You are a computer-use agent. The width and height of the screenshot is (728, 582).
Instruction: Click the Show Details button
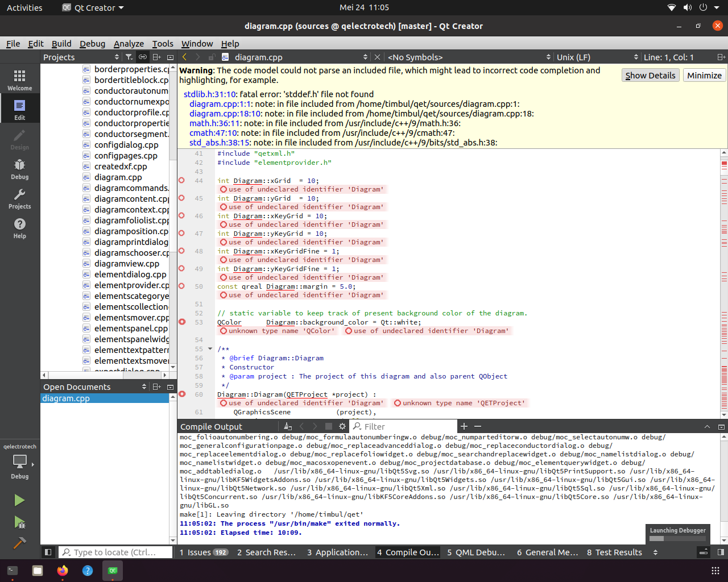tap(650, 76)
